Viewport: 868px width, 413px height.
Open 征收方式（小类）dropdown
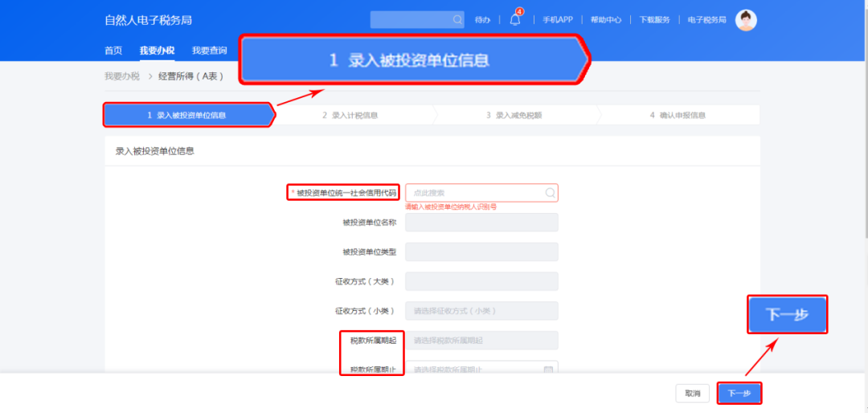481,311
